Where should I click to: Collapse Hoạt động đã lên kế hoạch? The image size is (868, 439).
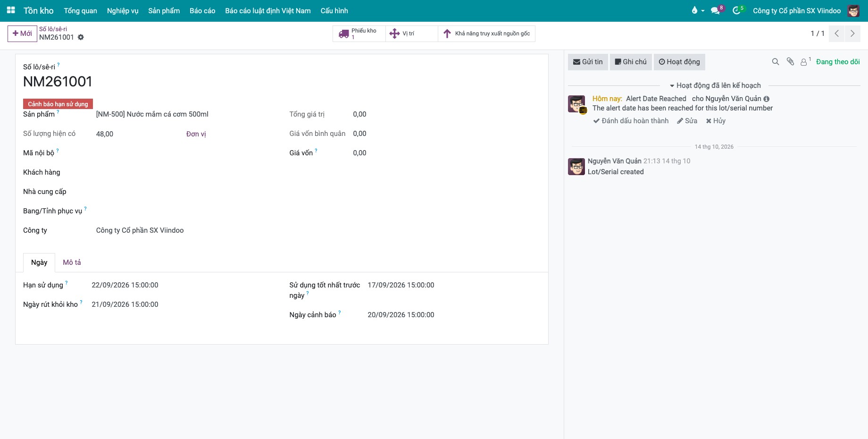coord(715,85)
